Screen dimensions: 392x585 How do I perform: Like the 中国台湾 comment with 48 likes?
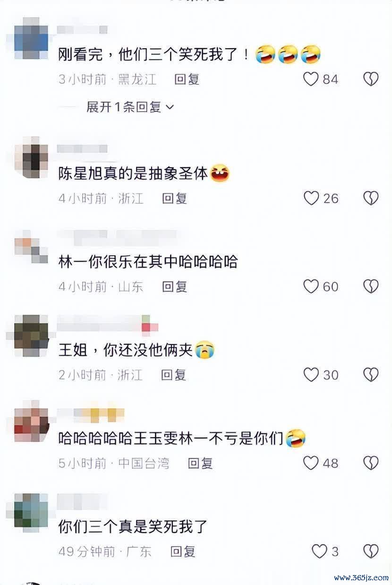(311, 463)
